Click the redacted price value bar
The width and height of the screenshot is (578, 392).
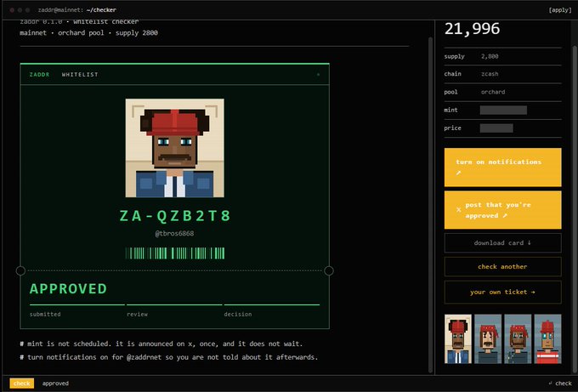pyautogui.click(x=496, y=128)
